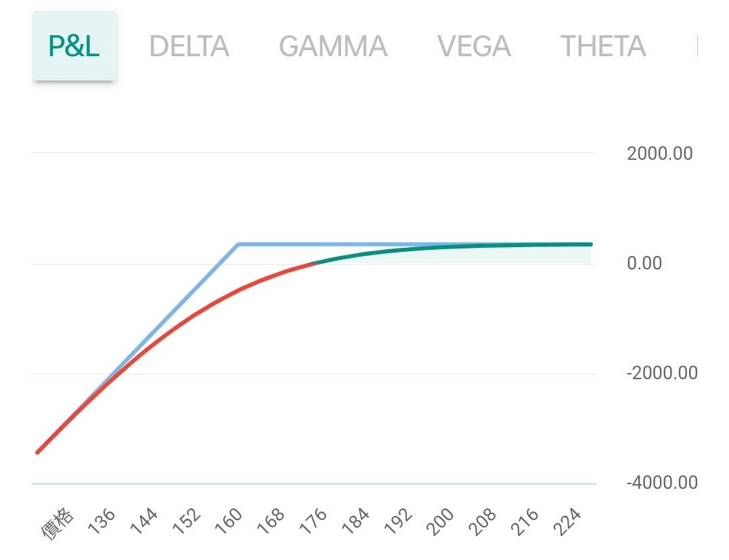Switch to the THETA tab

pyautogui.click(x=602, y=46)
